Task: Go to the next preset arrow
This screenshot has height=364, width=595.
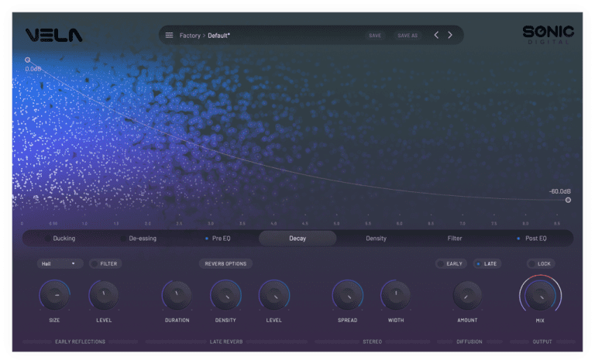Action: [x=450, y=35]
